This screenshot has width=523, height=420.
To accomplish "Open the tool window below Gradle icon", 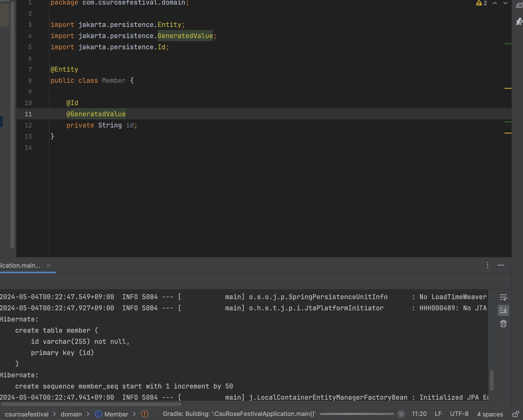I will coord(519,22).
